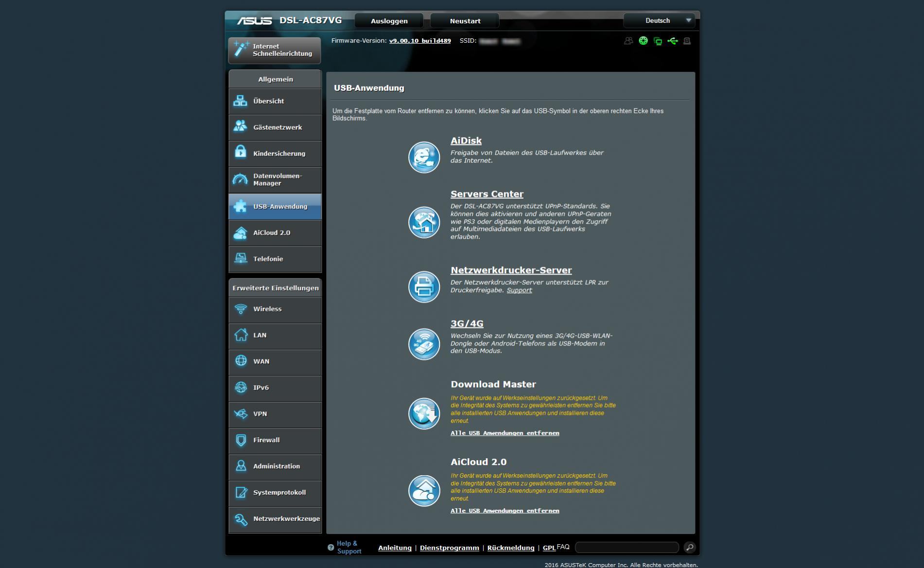Click the Help & Support question mark icon
The image size is (924, 568).
click(x=331, y=548)
